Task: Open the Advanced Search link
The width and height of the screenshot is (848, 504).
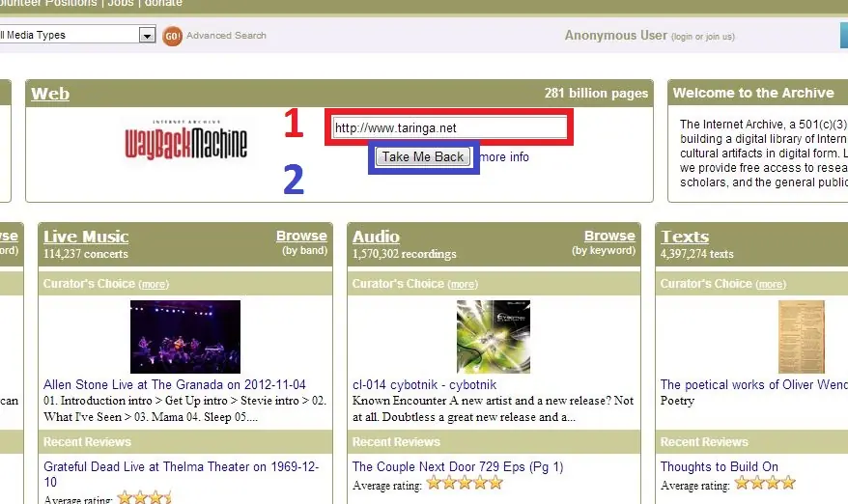Action: (226, 35)
